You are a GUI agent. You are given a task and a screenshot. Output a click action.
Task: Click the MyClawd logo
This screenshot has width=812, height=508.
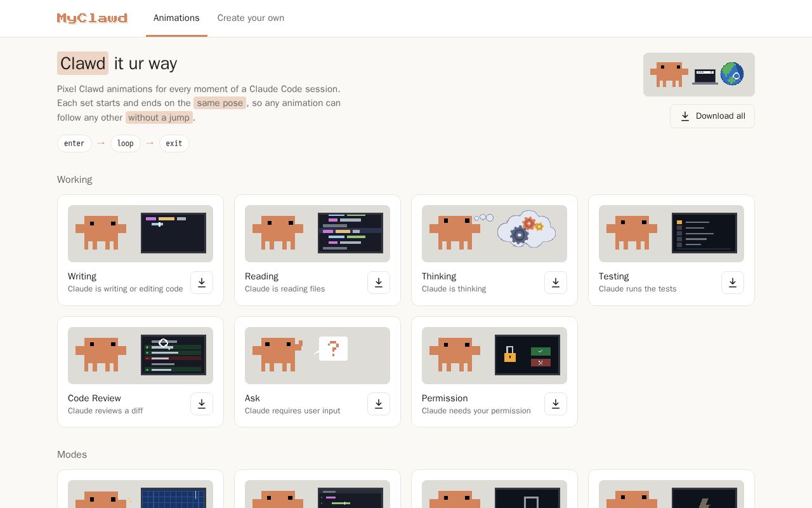(x=93, y=18)
